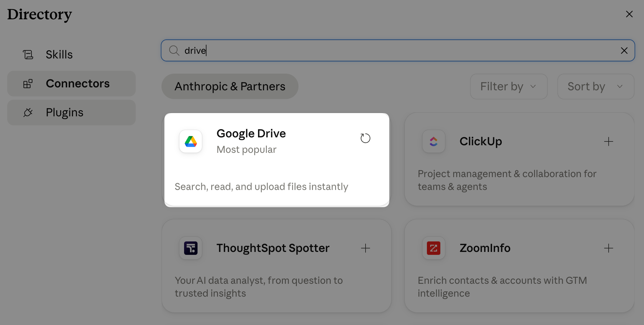
Task: Click the ThoughtSpot Spotter logo icon
Action: [191, 248]
